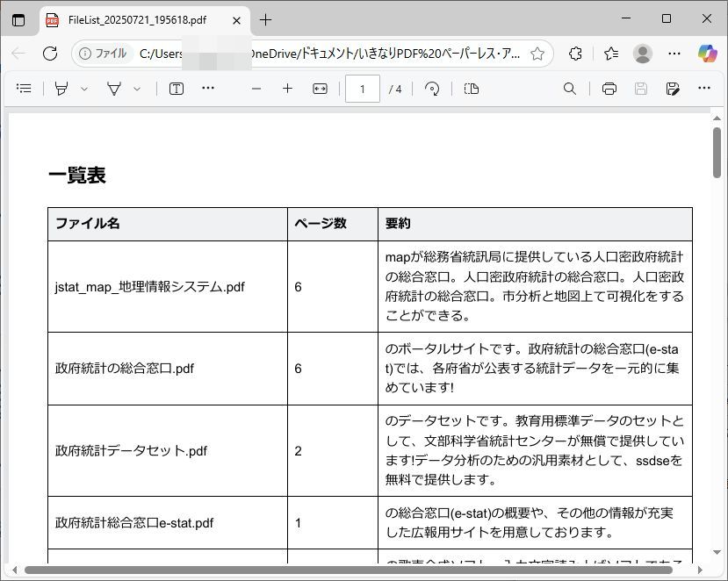Show more PDF annotation tools
The width and height of the screenshot is (728, 581).
tap(208, 88)
